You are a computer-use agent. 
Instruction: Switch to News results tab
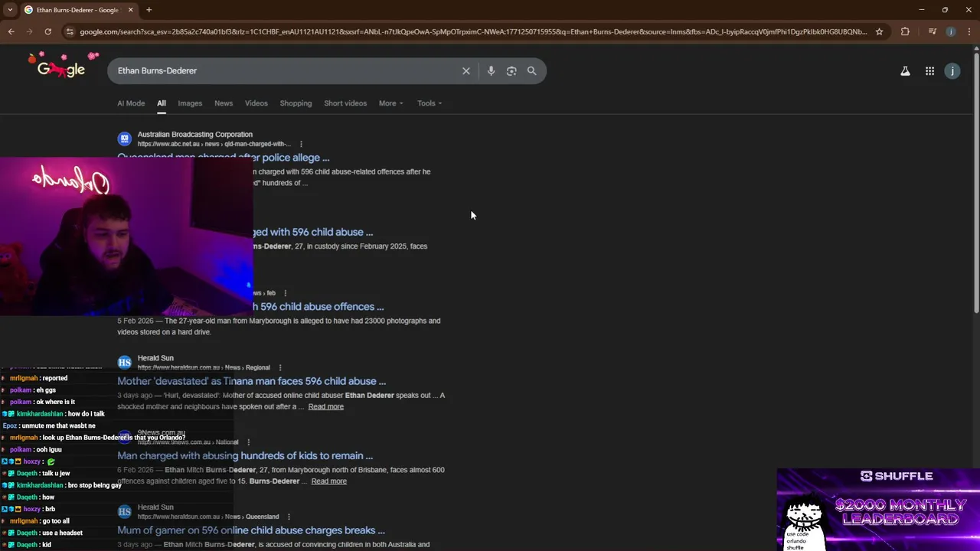pos(224,103)
